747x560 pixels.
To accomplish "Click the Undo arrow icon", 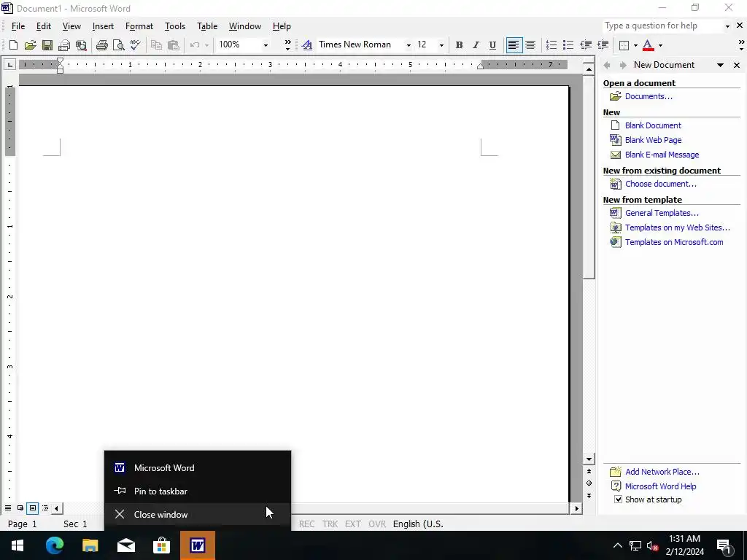I will 194,45.
